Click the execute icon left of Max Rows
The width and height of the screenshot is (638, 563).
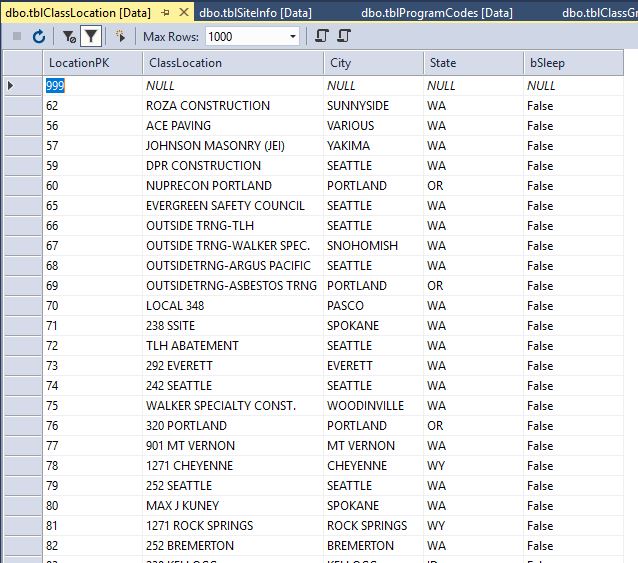point(121,36)
